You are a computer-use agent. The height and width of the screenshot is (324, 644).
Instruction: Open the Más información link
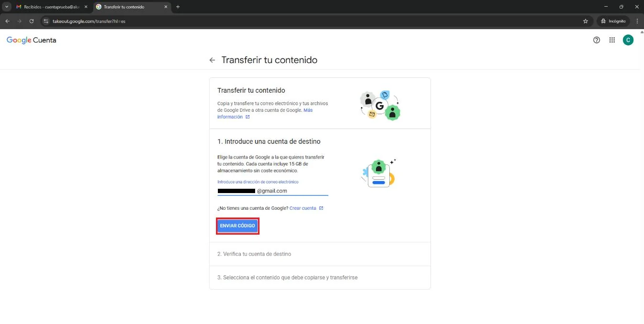click(x=265, y=113)
